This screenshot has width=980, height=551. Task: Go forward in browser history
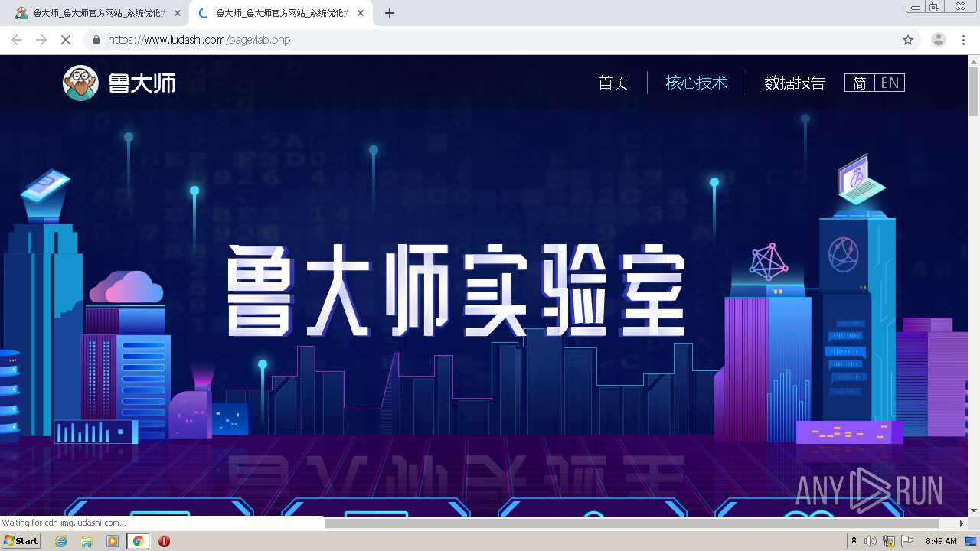point(41,40)
